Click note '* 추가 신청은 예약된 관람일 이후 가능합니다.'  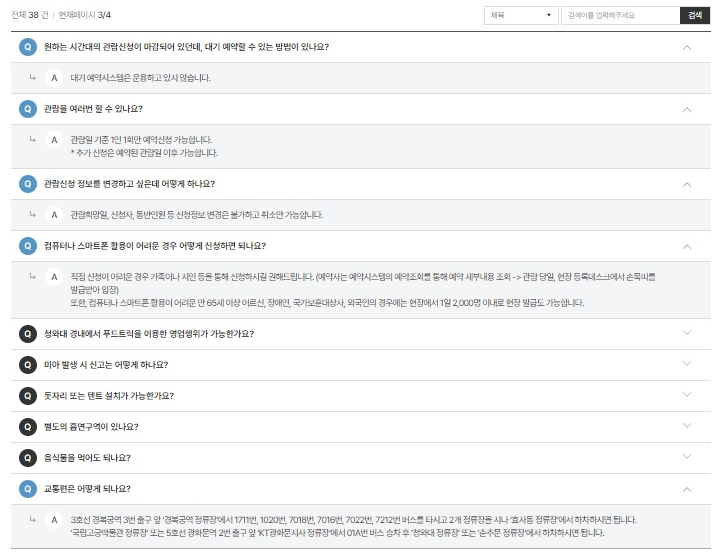coord(144,153)
